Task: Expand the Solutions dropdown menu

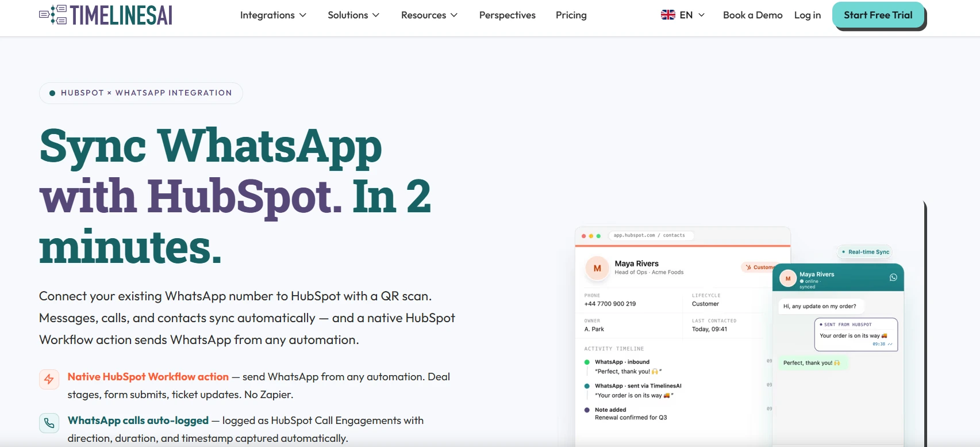Action: [x=353, y=15]
